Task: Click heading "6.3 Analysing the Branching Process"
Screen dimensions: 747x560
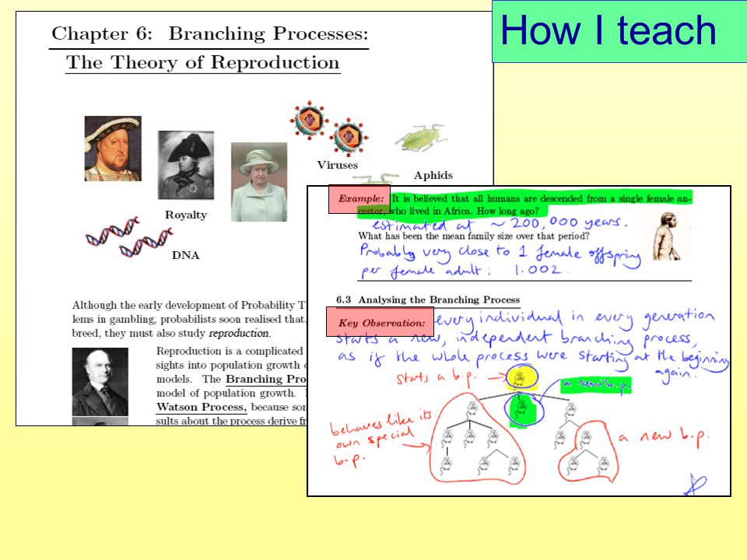Action: (x=428, y=300)
